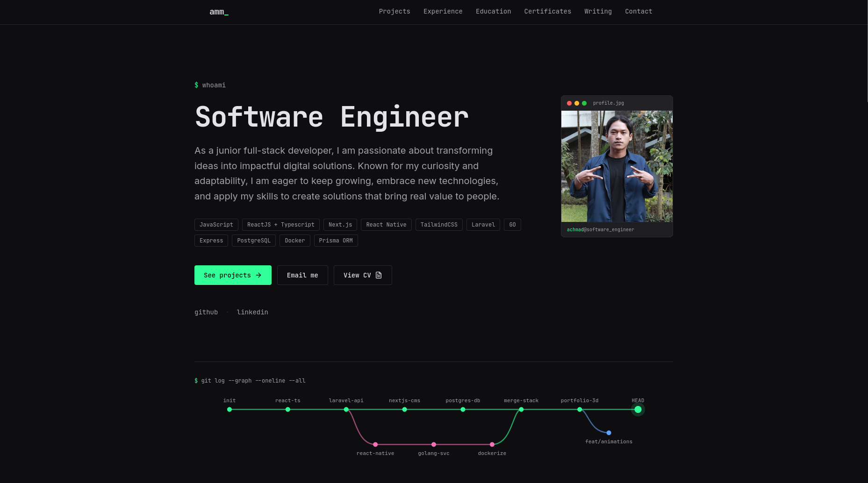
Task: Open the linkedin link
Action: click(252, 312)
